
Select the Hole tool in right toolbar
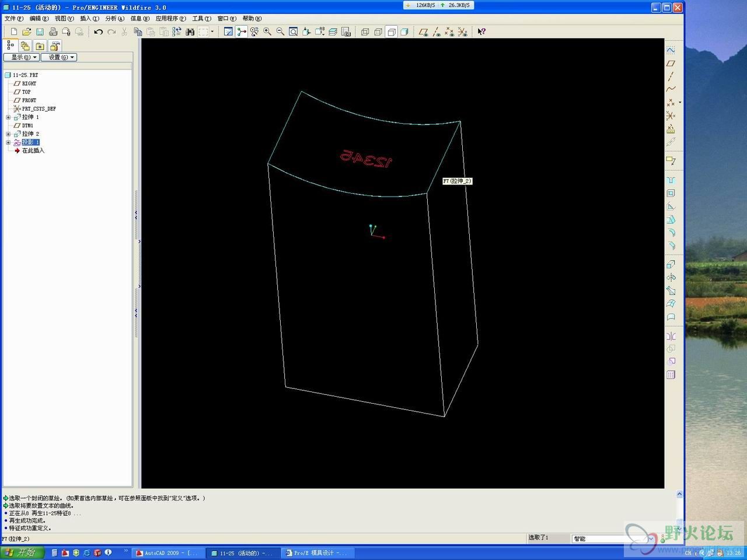click(671, 180)
